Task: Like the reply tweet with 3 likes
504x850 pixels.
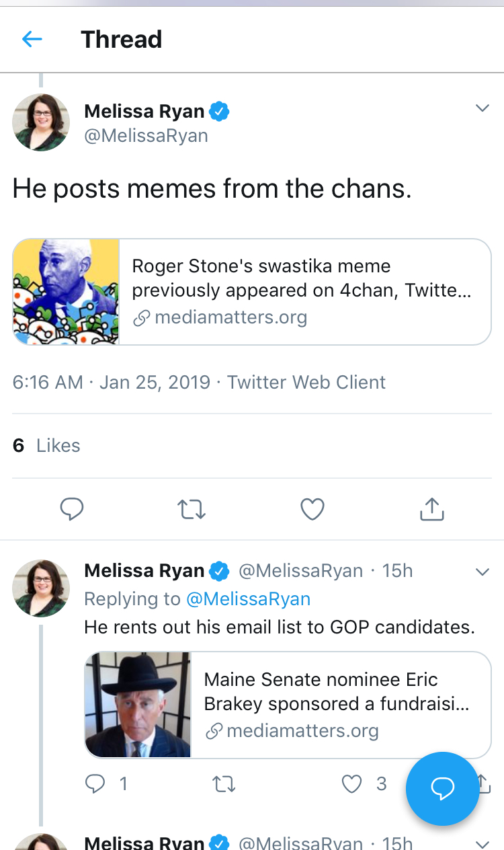Action: click(x=352, y=783)
